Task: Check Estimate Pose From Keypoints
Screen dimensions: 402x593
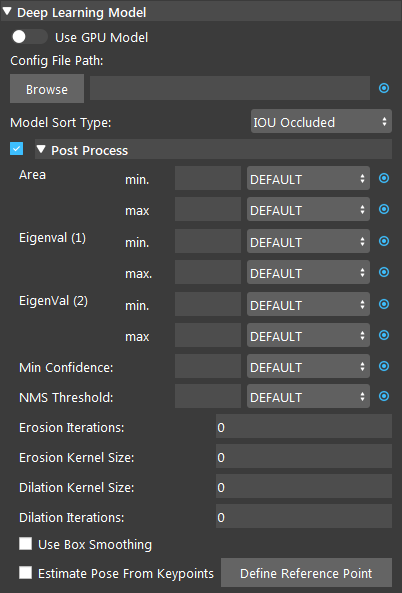Action: coord(25,573)
